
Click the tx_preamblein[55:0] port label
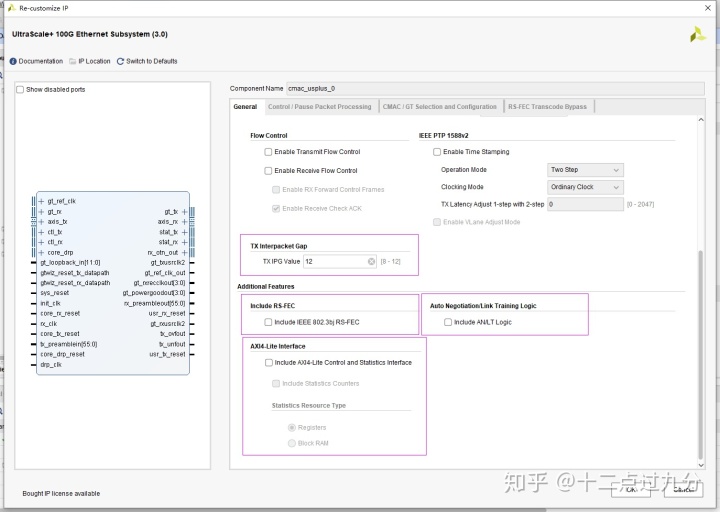69,344
